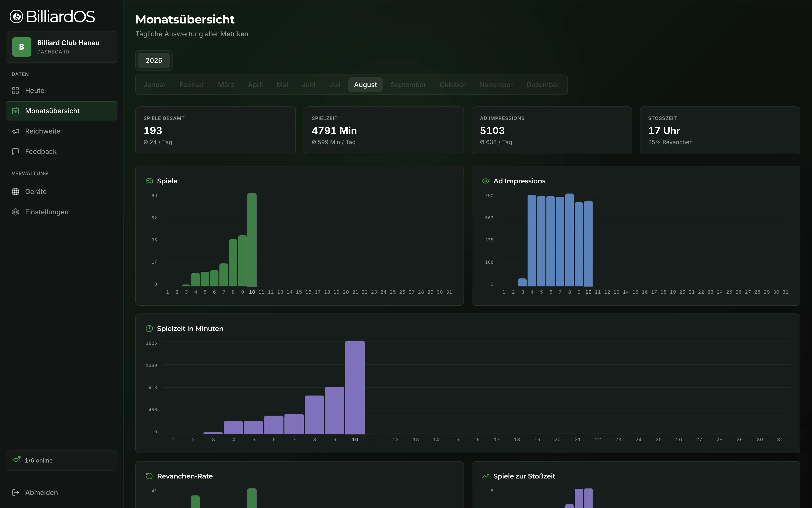Viewport: 812px width, 508px height.
Task: Click the refresh icon beside Revanchen-Rate
Action: click(x=149, y=476)
